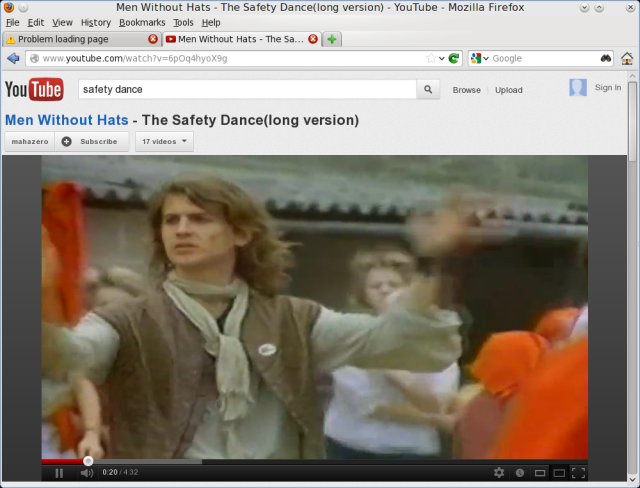Viewport: 640px width, 488px height.
Task: Open mahazero channel button
Action: (x=30, y=142)
